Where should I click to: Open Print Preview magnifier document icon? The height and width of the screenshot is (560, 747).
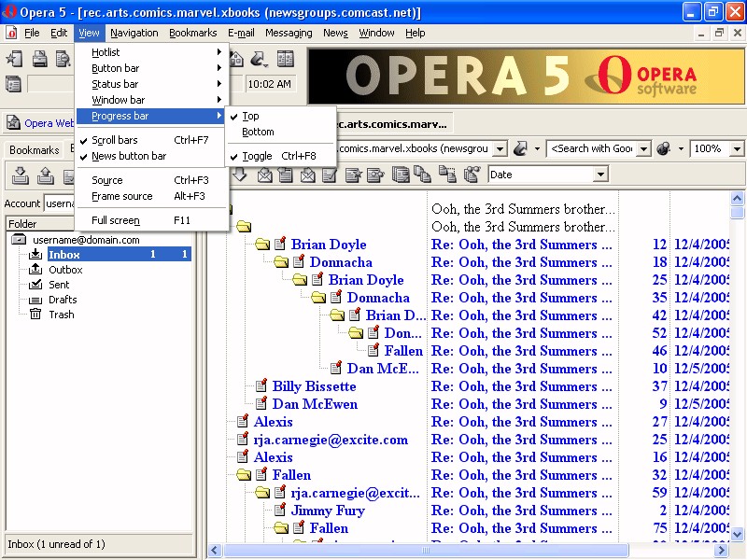click(63, 59)
